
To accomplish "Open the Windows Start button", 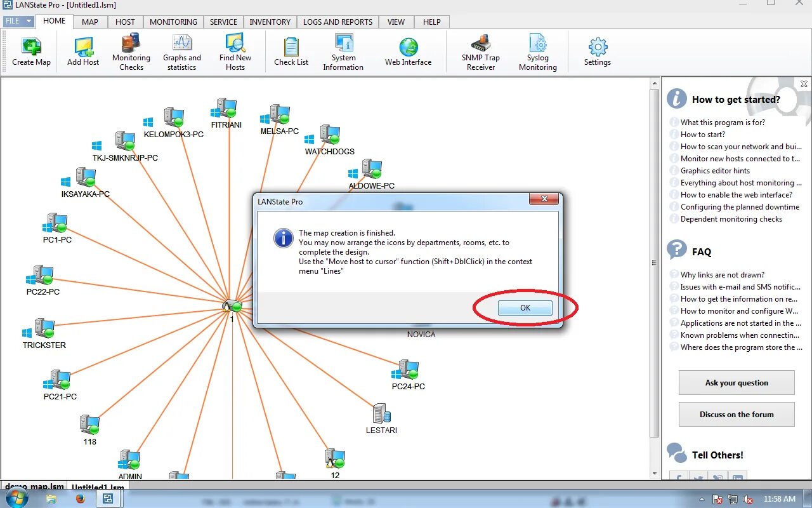I will tap(17, 498).
